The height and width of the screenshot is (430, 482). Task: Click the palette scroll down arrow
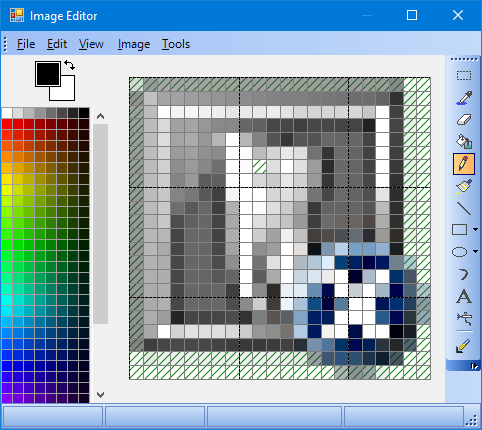click(x=100, y=395)
